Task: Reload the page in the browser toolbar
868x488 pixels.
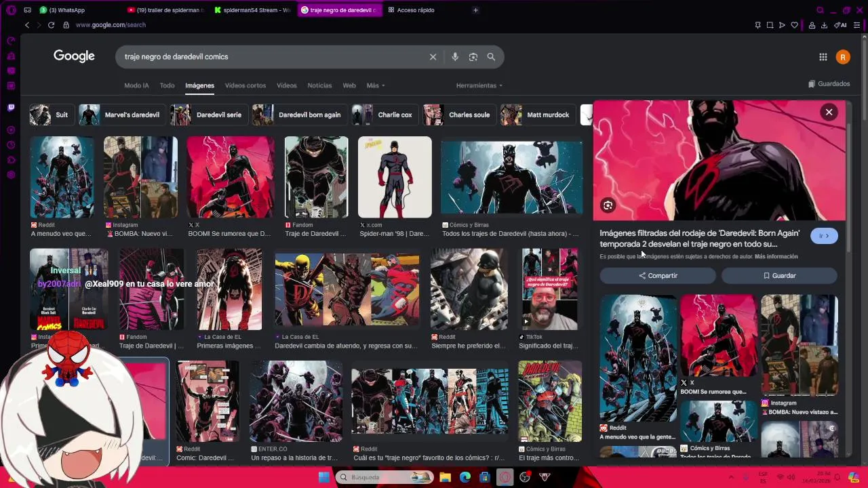Action: [x=51, y=25]
